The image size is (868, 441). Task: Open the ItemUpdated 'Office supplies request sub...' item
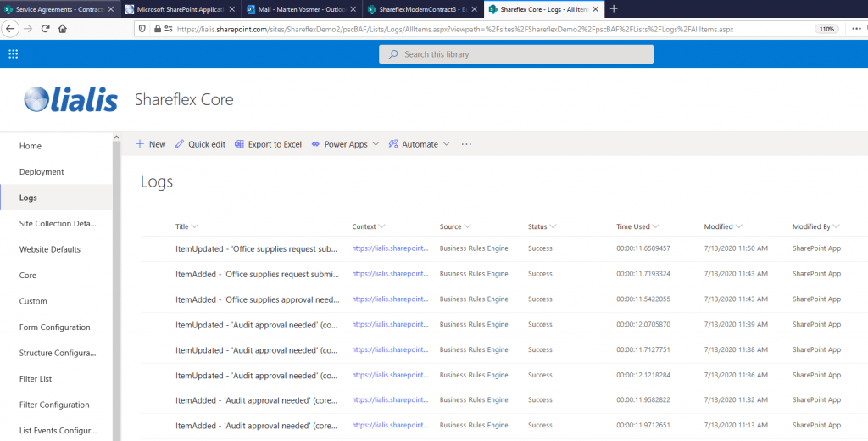pos(256,248)
